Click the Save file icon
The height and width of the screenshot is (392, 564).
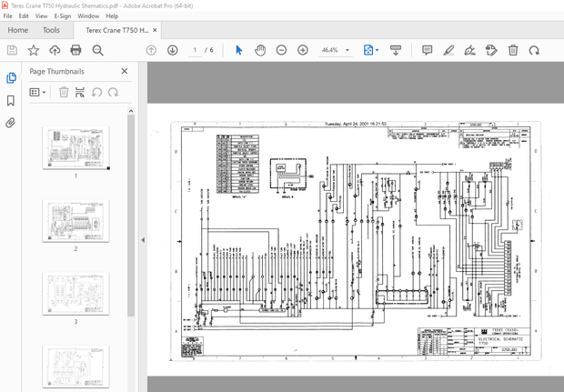pyautogui.click(x=12, y=50)
